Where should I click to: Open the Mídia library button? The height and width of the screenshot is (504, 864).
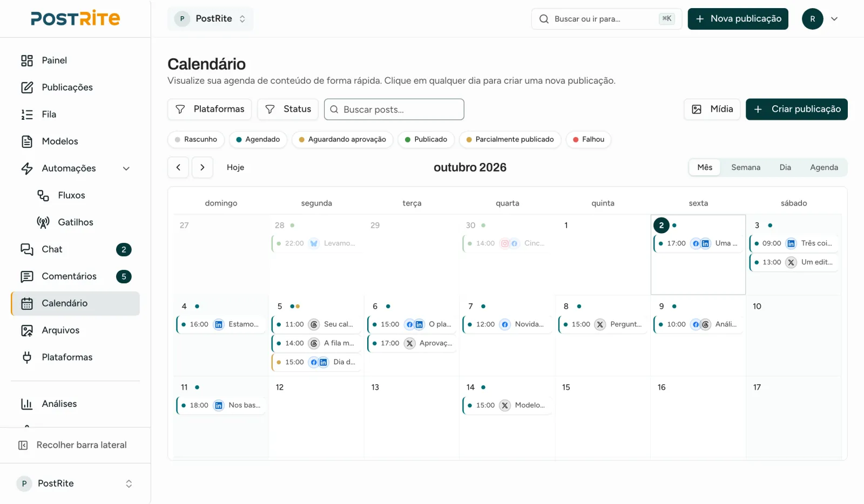pos(712,109)
